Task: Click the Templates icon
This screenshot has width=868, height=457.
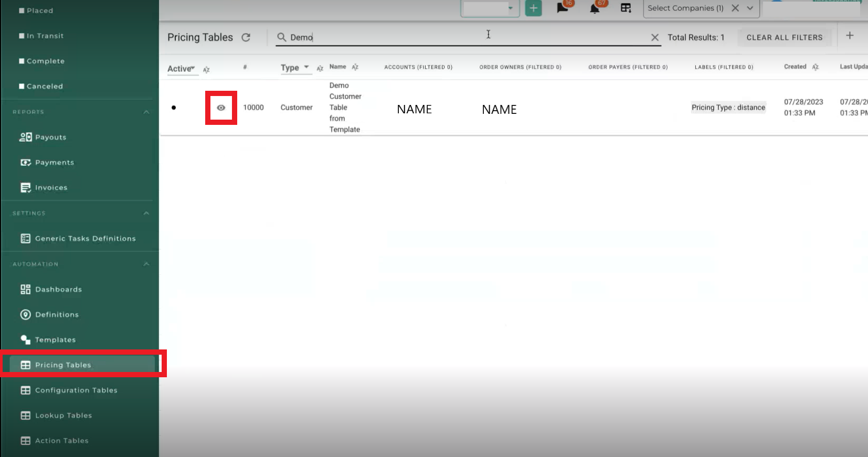Action: (25, 339)
